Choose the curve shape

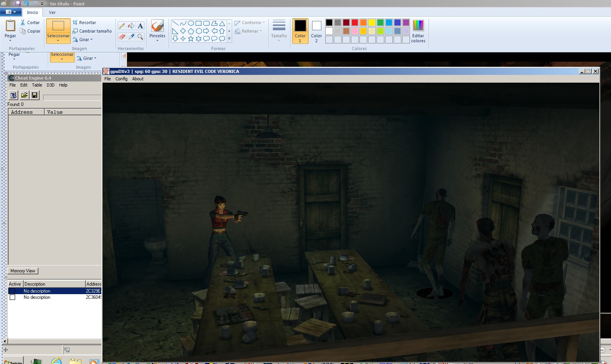tap(183, 23)
